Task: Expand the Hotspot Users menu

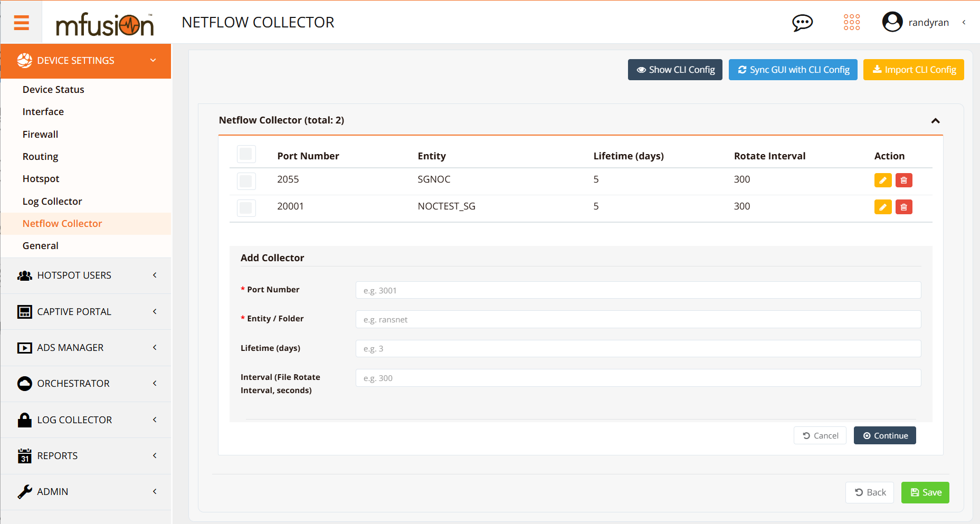Action: pyautogui.click(x=86, y=275)
